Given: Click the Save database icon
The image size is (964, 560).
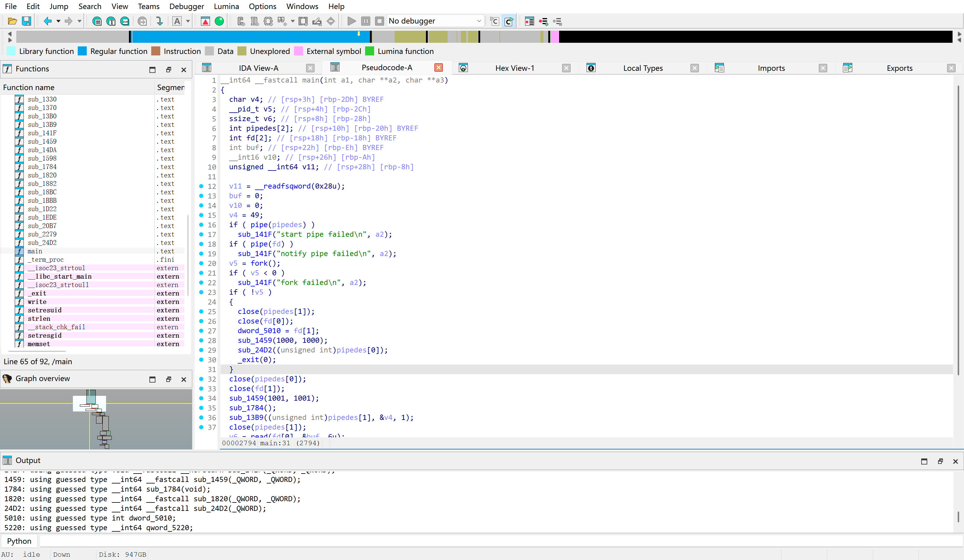Looking at the screenshot, I should point(27,21).
